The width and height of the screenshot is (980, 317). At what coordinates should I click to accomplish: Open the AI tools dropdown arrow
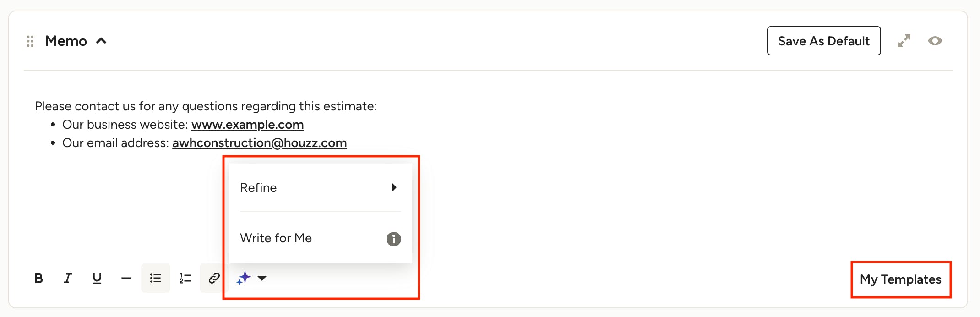click(x=262, y=278)
